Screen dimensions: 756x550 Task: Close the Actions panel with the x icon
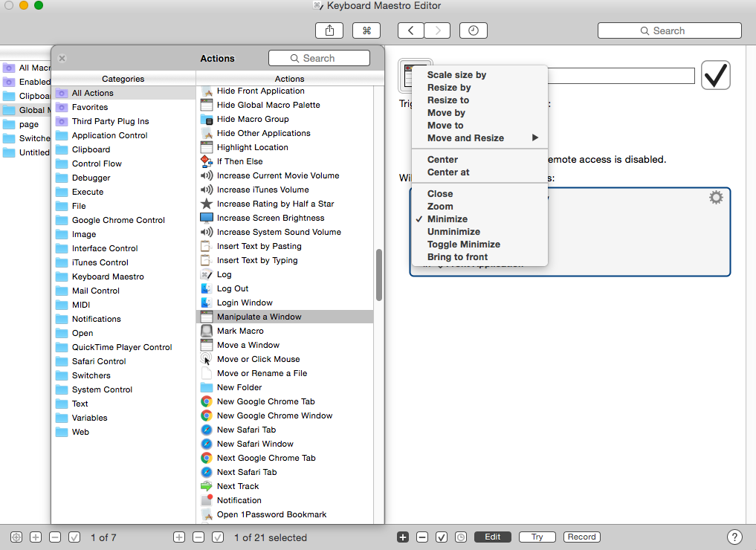tap(62, 58)
